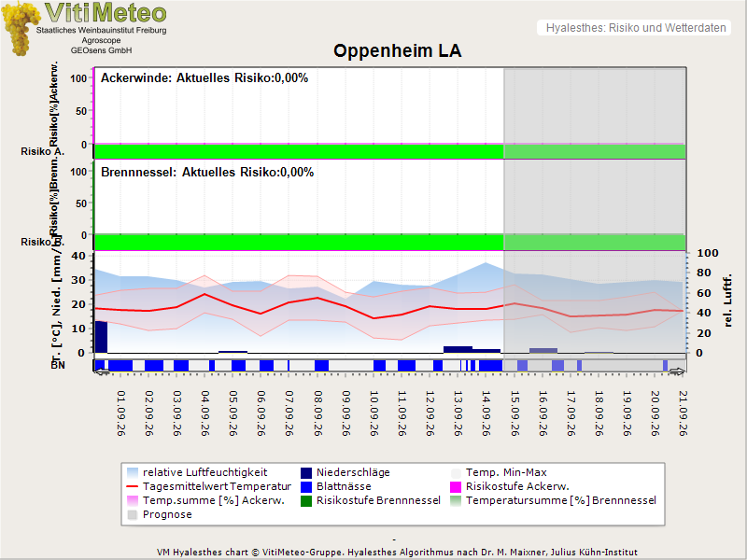Select date label 04.09.26
The width and height of the screenshot is (747, 560).
[205, 413]
